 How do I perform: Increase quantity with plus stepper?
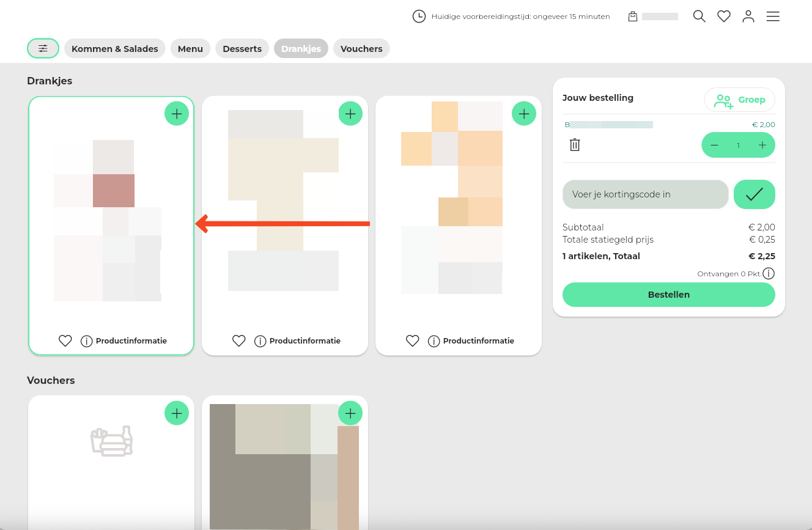762,145
